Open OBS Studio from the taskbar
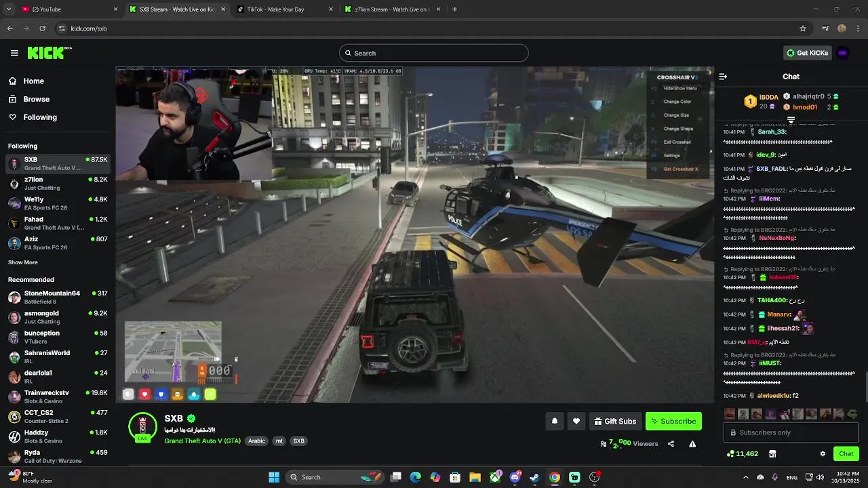The height and width of the screenshot is (488, 868). [x=595, y=477]
